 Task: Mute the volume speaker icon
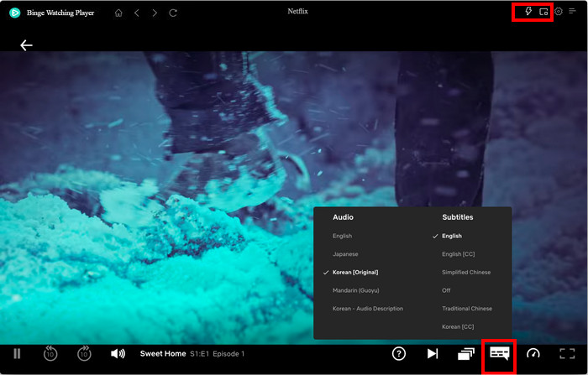tap(118, 354)
